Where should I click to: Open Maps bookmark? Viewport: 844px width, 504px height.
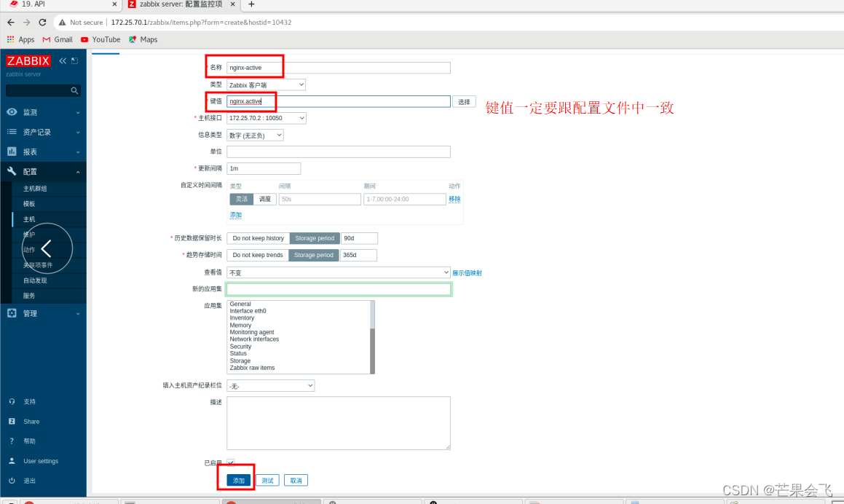click(143, 39)
